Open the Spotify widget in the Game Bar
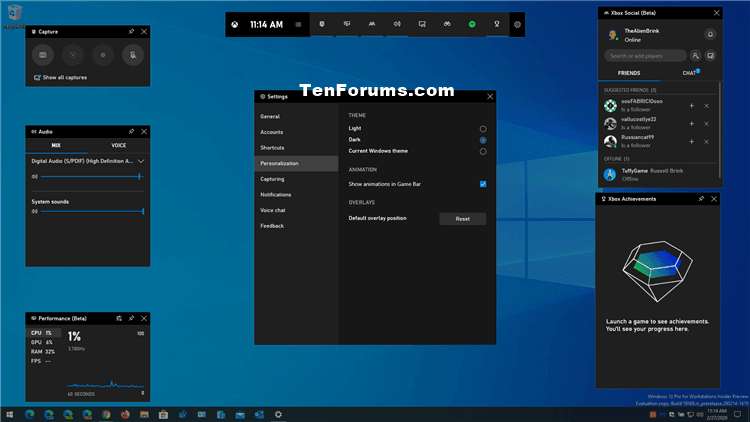The image size is (750, 422). [x=471, y=23]
